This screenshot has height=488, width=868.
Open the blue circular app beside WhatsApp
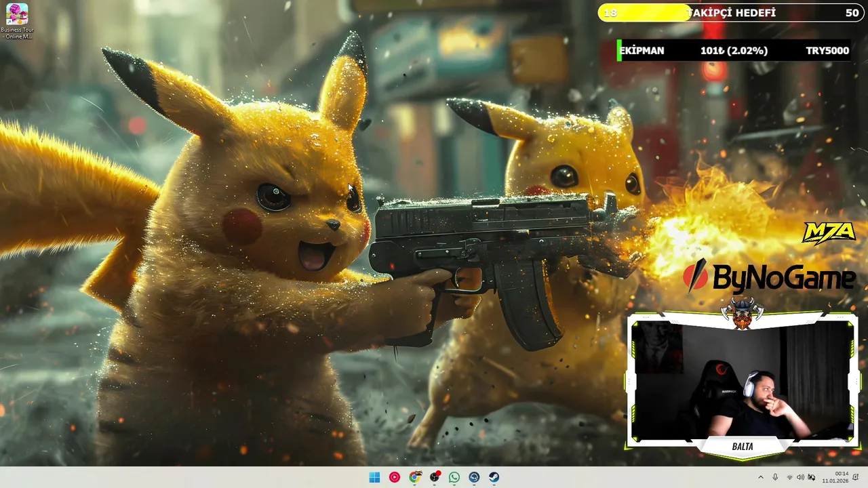[x=474, y=477]
